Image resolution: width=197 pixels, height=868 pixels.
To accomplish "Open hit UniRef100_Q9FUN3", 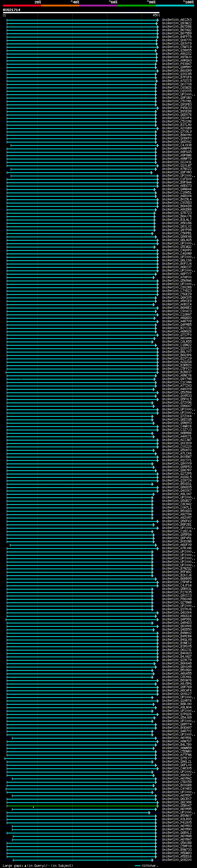I will point(176,98).
